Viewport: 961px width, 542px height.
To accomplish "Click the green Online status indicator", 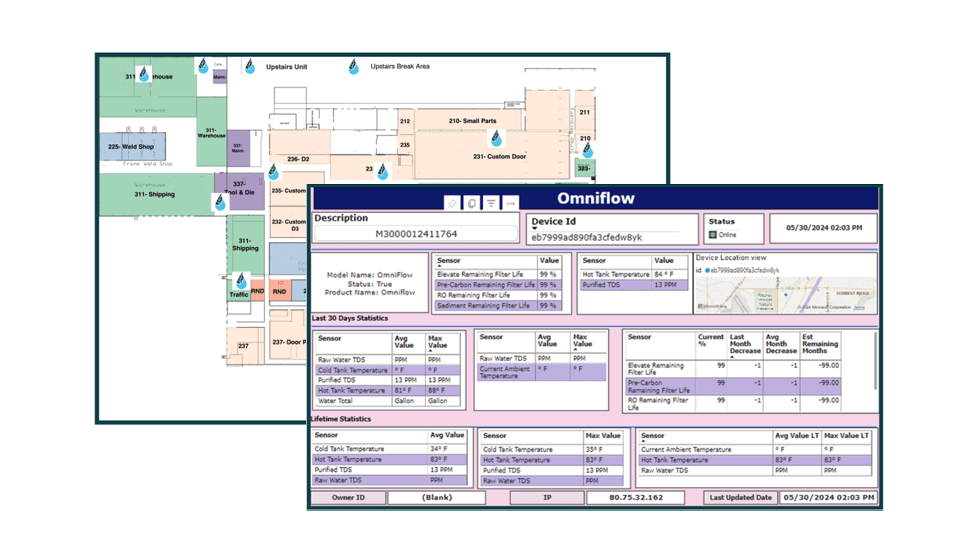I will 713,235.
